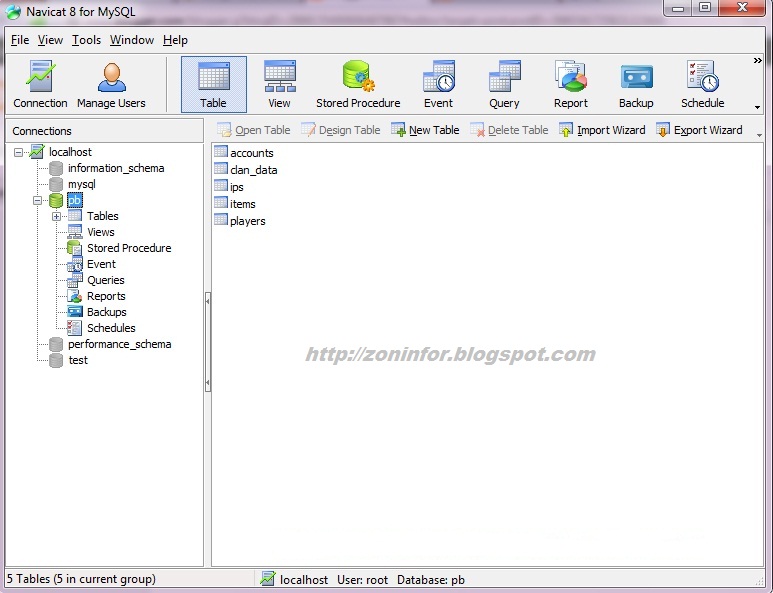
Task: Click the Design Table button
Action: [x=341, y=130]
